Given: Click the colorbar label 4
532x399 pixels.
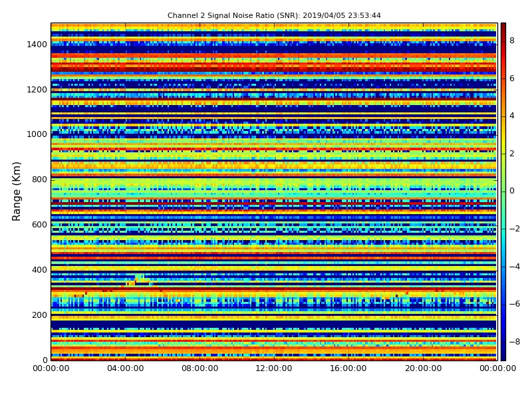Looking at the screenshot, I should click(512, 116).
